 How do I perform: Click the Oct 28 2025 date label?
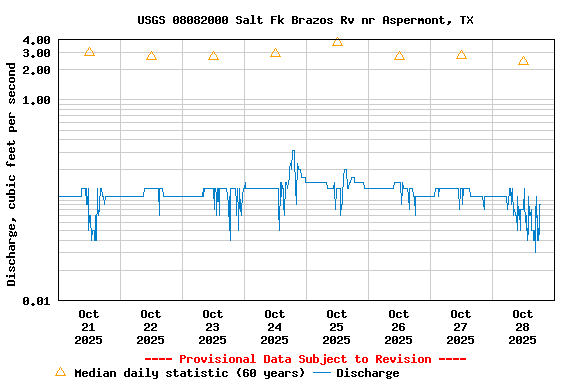tap(523, 327)
